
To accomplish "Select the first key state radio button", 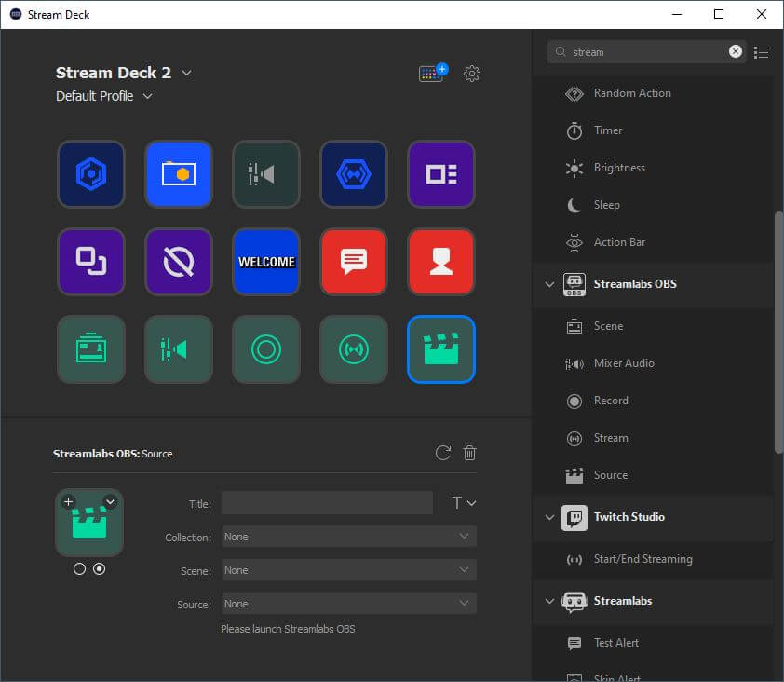I will click(79, 569).
